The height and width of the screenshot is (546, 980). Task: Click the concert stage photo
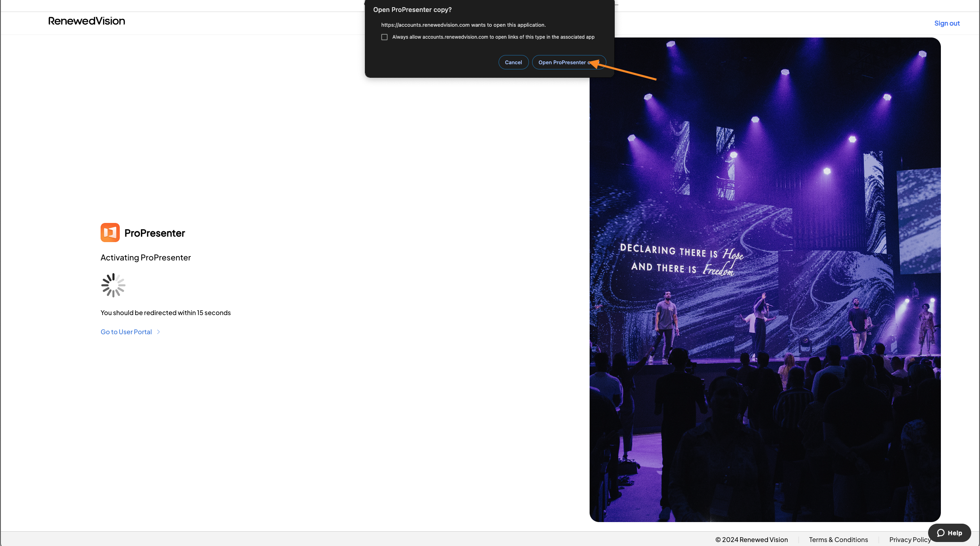pos(765,280)
